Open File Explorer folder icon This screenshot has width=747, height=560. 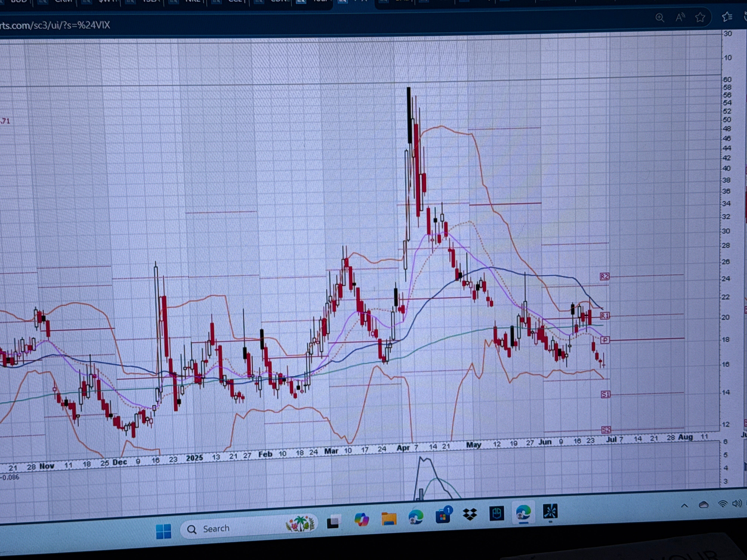point(389,519)
